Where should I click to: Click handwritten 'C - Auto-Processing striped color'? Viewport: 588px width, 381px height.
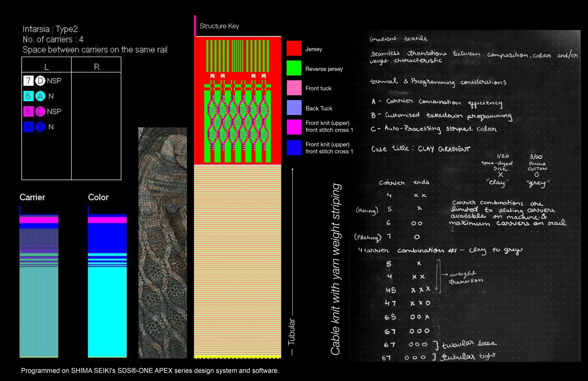click(x=436, y=129)
